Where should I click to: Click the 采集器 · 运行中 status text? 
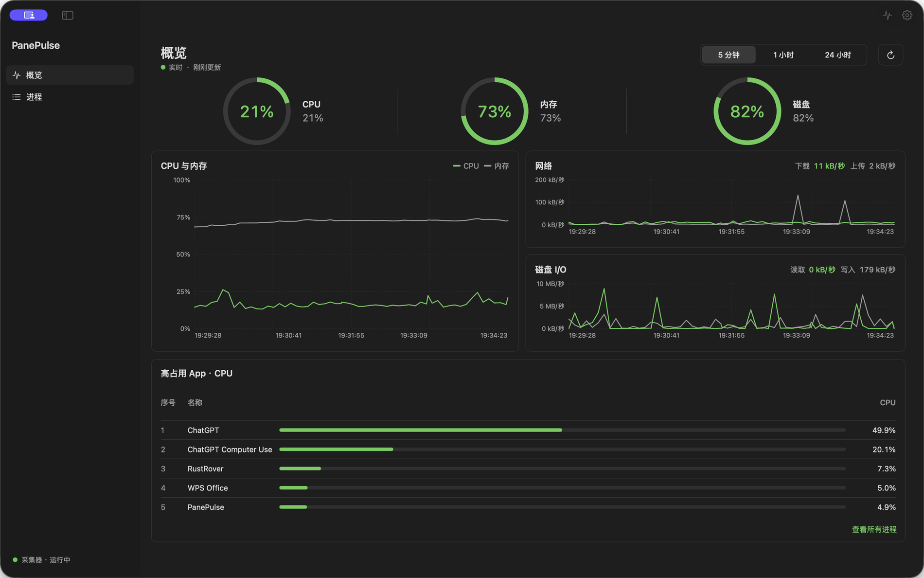[46, 560]
